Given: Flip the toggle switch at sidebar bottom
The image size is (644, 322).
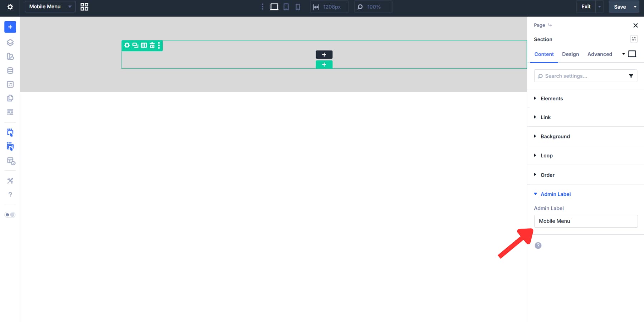Looking at the screenshot, I should [10, 215].
